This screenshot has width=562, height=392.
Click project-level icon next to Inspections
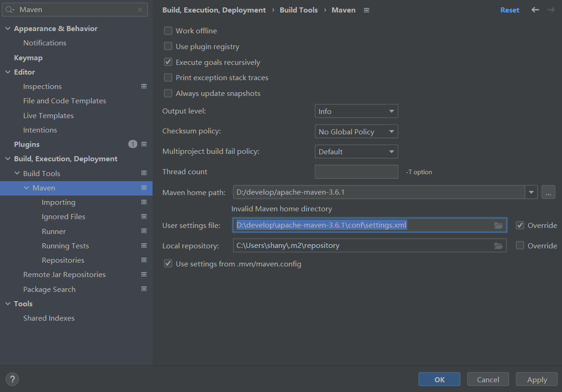[144, 86]
